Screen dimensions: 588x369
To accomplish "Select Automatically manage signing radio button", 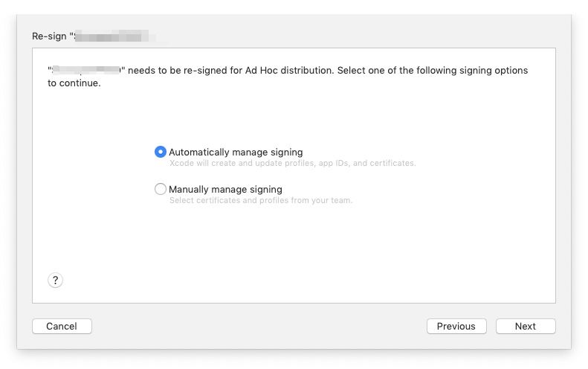I will coord(160,152).
